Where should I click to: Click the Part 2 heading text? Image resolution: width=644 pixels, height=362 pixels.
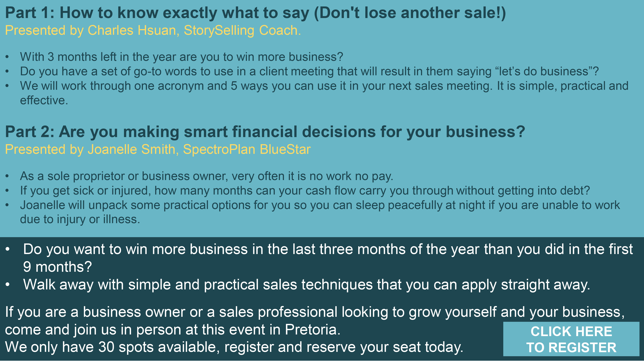(x=265, y=132)
